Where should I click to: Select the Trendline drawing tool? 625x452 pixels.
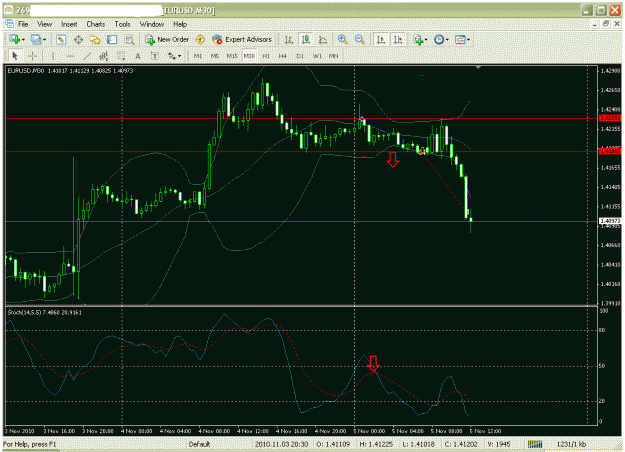(86, 56)
